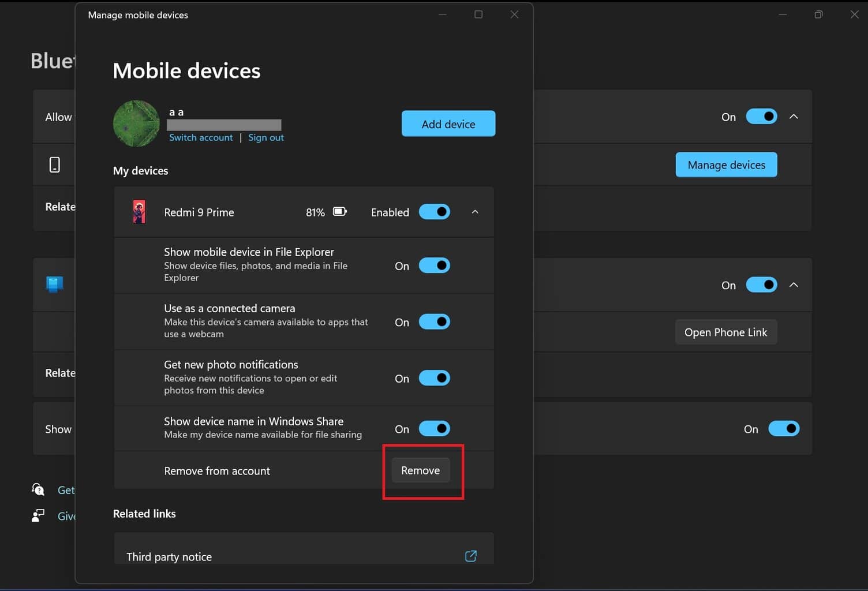The height and width of the screenshot is (591, 868).
Task: Click the Redmi 9 Prime phone thumbnail icon
Action: (139, 212)
